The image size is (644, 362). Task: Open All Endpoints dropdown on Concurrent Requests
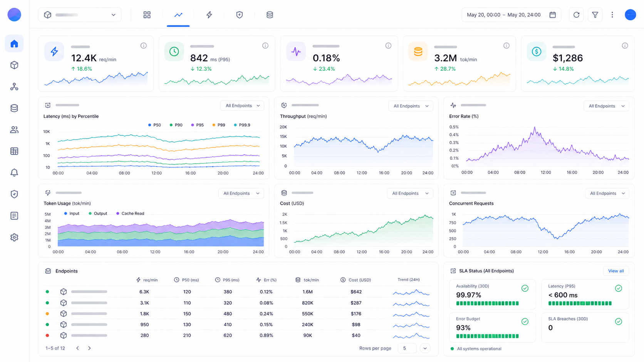tap(607, 193)
